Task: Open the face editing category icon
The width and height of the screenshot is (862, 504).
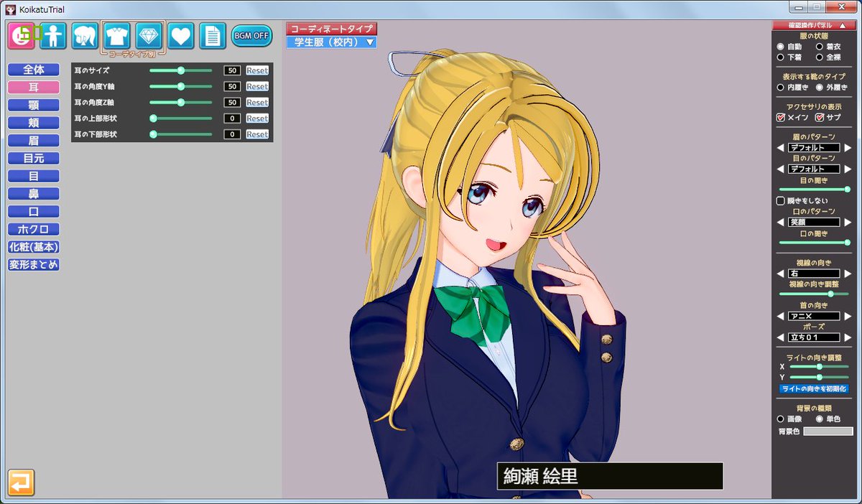Action: pos(21,35)
